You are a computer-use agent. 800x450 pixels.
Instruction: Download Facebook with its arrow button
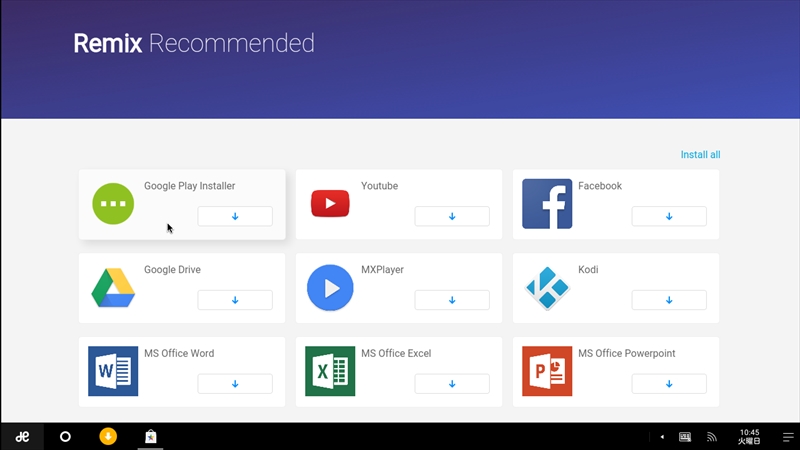[x=669, y=216]
